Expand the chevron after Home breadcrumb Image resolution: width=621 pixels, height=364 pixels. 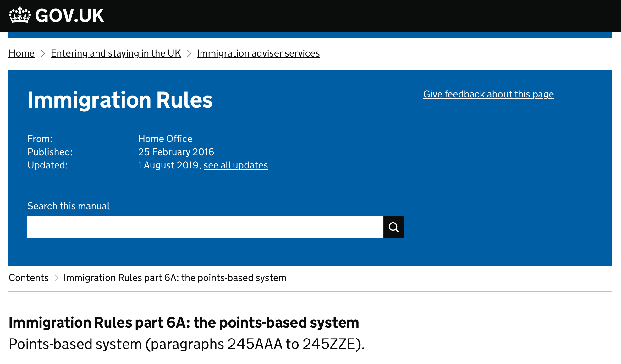point(43,54)
